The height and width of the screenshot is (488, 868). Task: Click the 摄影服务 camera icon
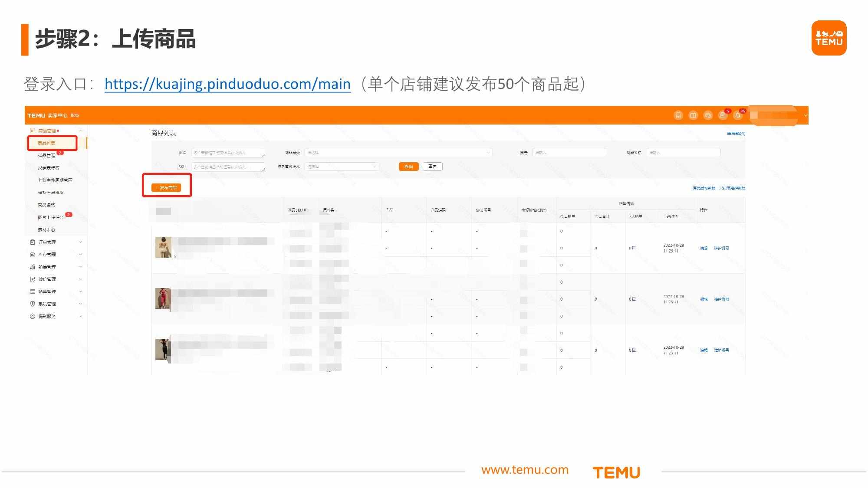pos(32,316)
